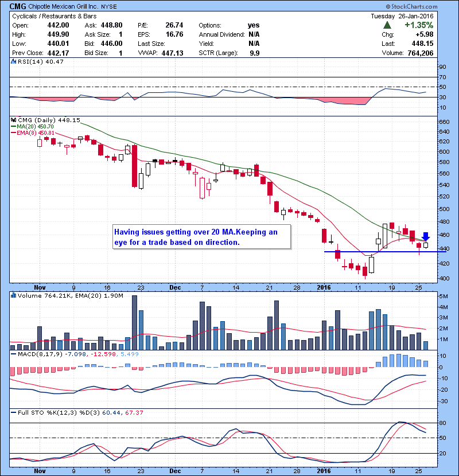Click the 20 MA annotation text box

tap(201, 237)
